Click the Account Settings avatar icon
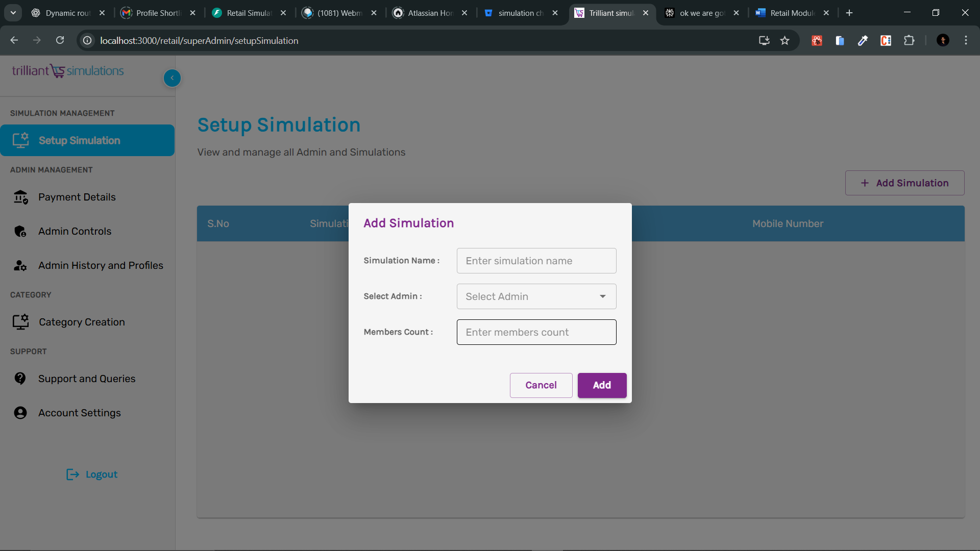Screen dimensions: 980x551 coord(20,413)
